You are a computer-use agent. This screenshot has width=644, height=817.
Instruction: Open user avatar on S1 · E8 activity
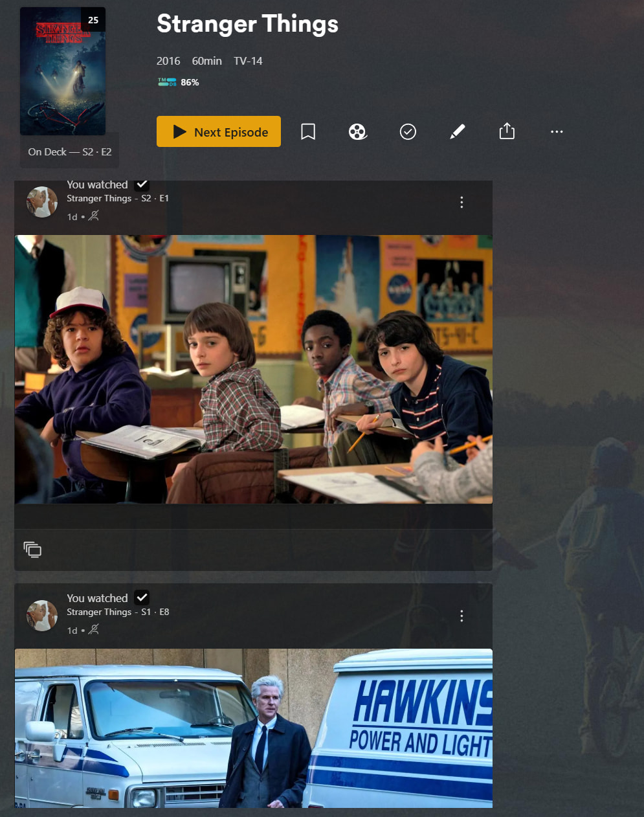(x=42, y=616)
